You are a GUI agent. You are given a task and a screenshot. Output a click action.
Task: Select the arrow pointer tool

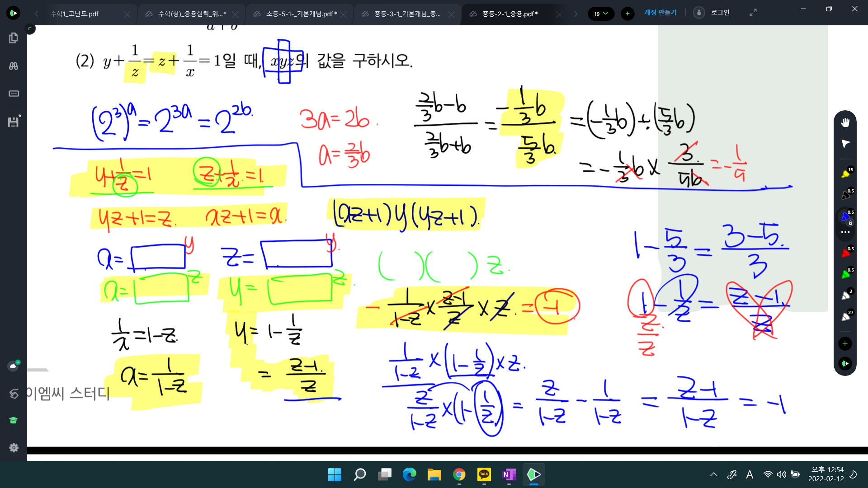click(x=845, y=144)
